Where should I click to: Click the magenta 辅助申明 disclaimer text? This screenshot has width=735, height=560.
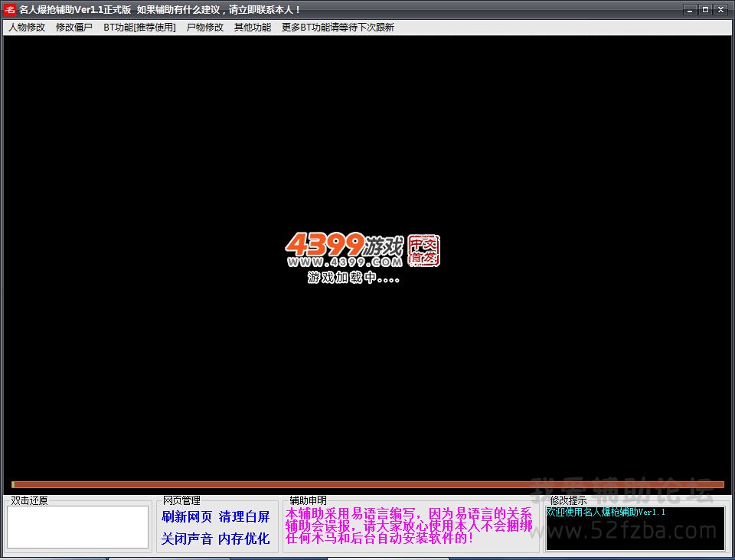(409, 526)
